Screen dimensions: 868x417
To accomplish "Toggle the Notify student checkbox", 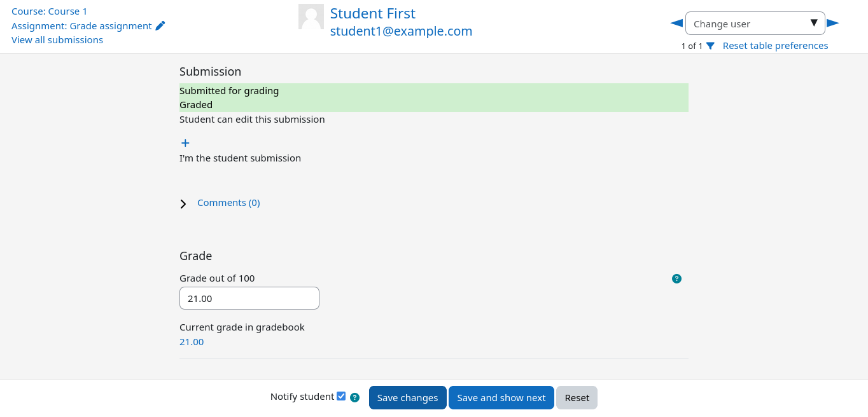I will click(x=341, y=396).
